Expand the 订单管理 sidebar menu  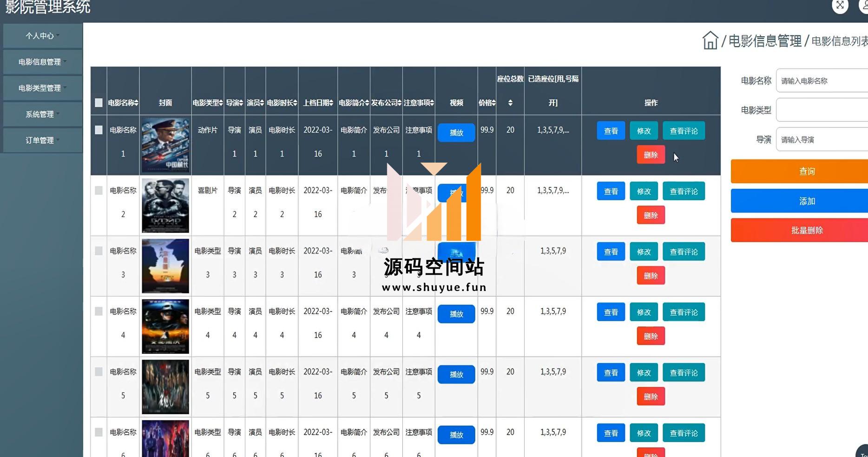(42, 140)
